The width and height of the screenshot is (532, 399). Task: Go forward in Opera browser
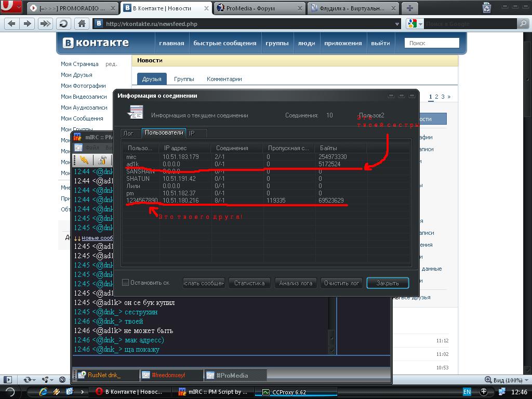click(x=27, y=23)
